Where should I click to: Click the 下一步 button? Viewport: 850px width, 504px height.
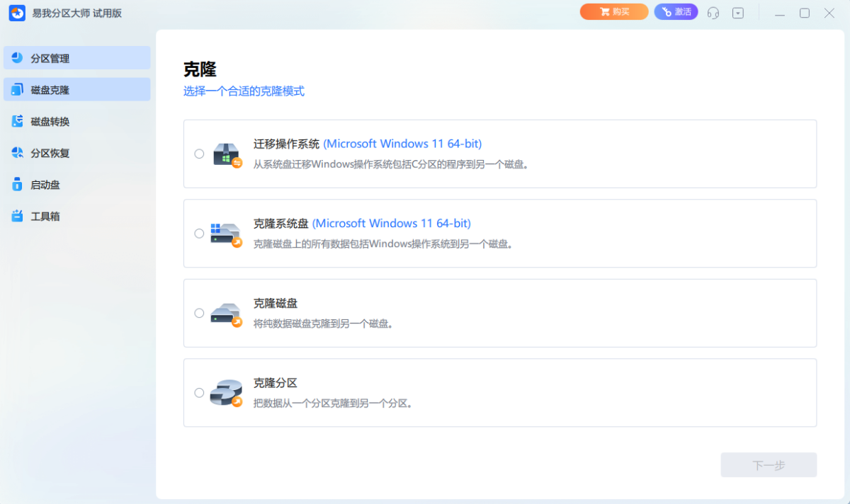click(769, 465)
